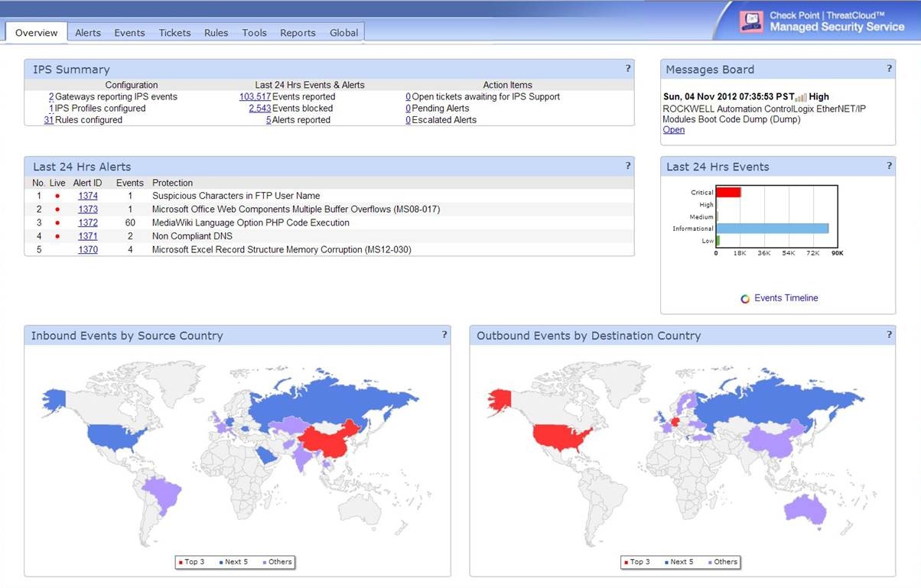The width and height of the screenshot is (921, 588).
Task: Open help for Messages Board panel
Action: point(889,68)
